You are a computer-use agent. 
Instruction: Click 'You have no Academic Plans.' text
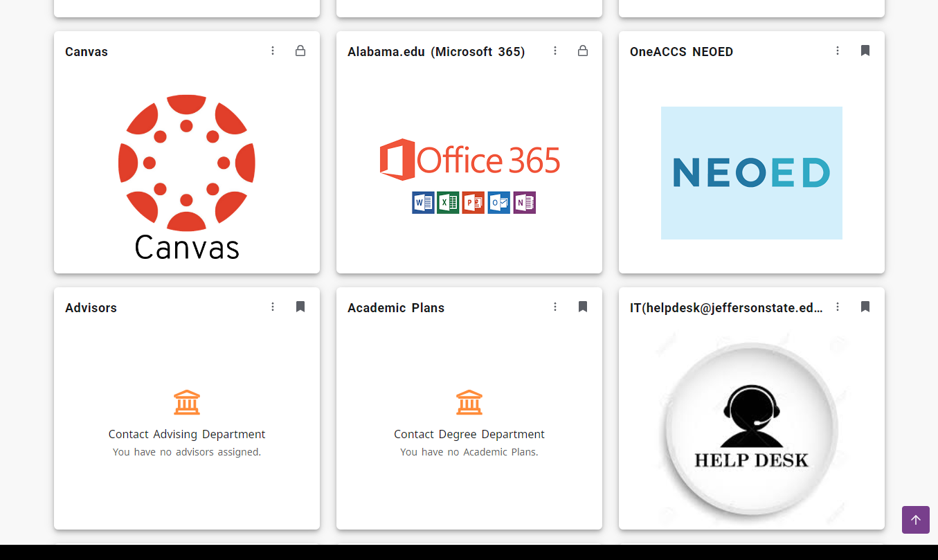click(x=469, y=452)
